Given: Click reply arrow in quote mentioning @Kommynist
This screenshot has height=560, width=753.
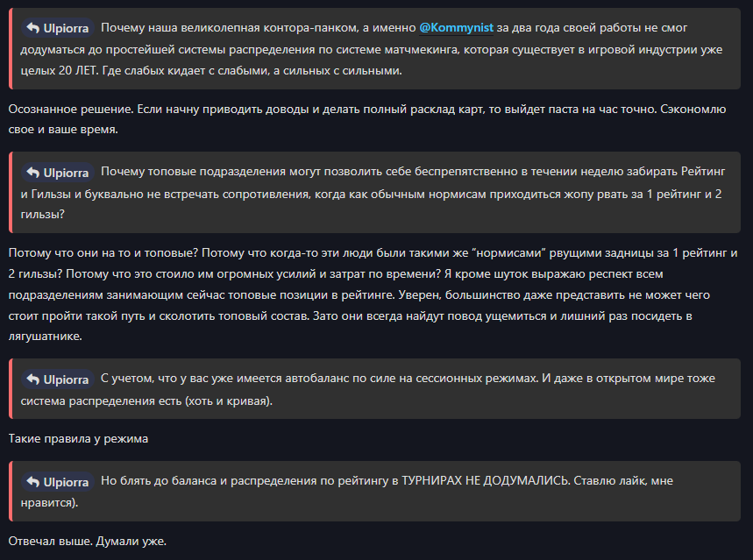Looking at the screenshot, I should pyautogui.click(x=32, y=28).
